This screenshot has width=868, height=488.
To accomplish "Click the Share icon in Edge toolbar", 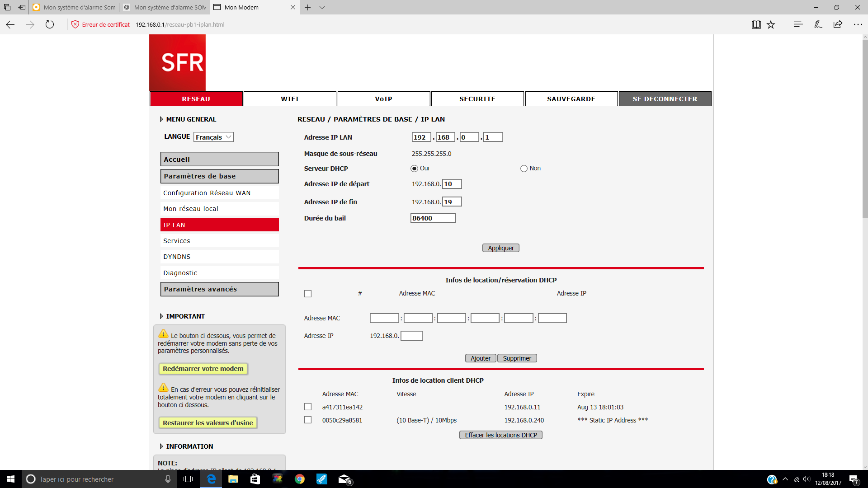I will [838, 24].
